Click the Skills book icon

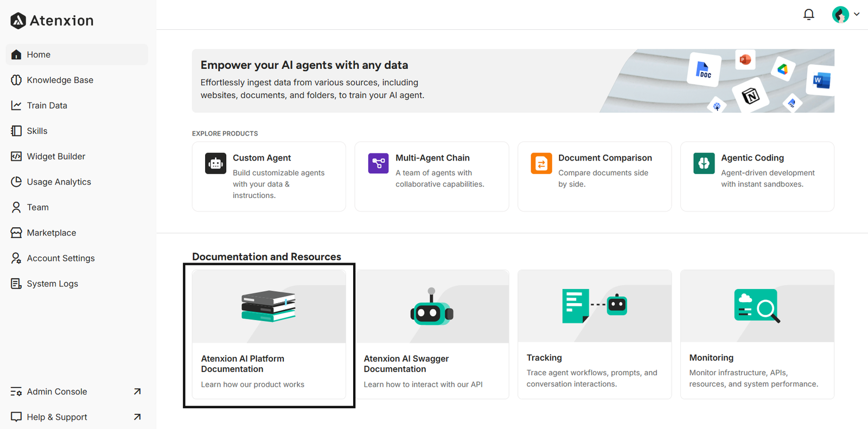pos(16,131)
